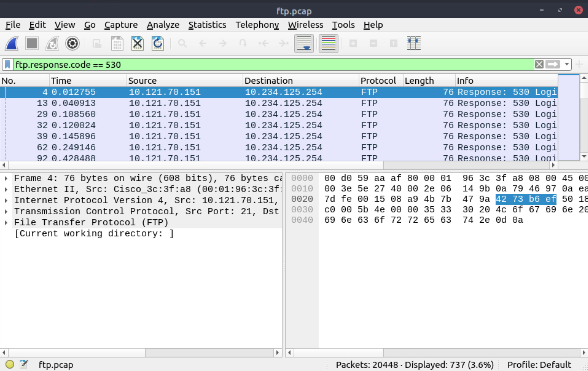
Task: Toggle packet list colorization
Action: tap(328, 43)
